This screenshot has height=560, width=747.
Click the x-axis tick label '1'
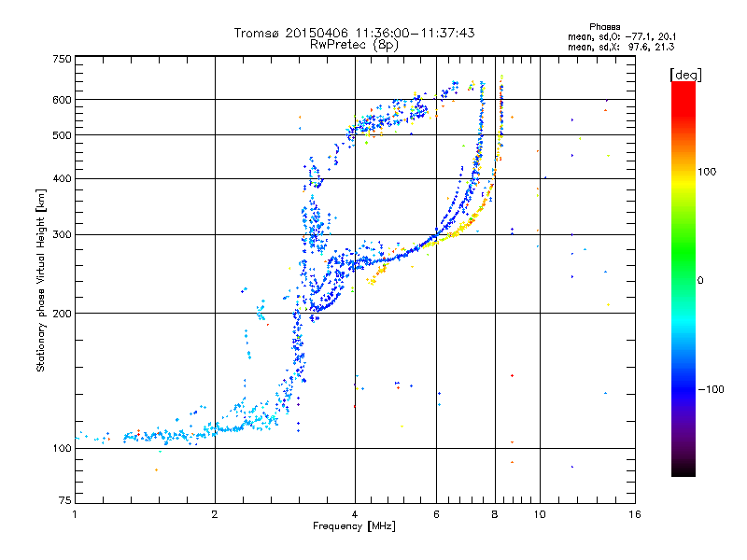[75, 514]
